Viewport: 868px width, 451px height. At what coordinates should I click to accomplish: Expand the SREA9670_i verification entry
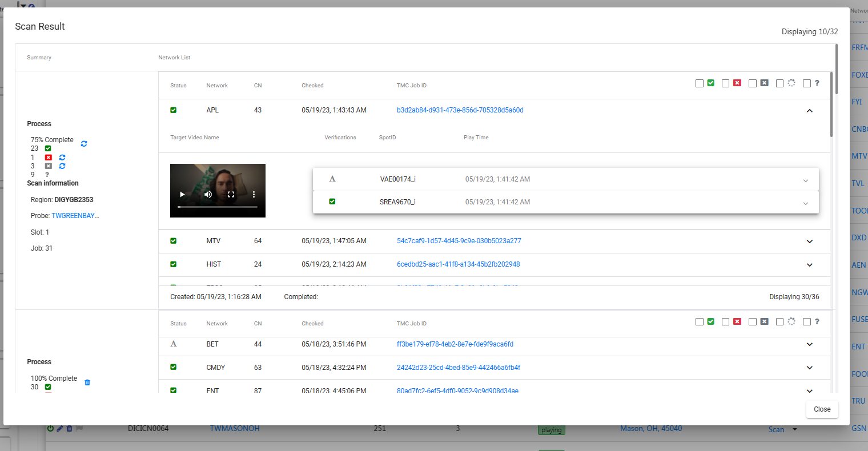(x=805, y=203)
